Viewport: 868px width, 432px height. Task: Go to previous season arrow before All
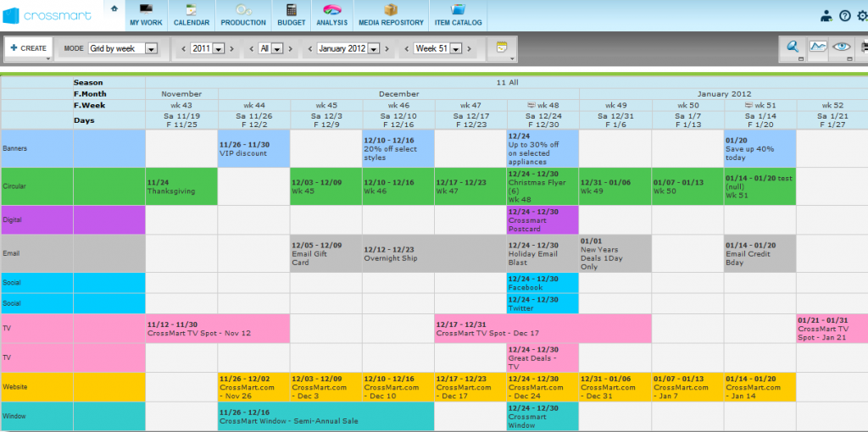pos(251,48)
